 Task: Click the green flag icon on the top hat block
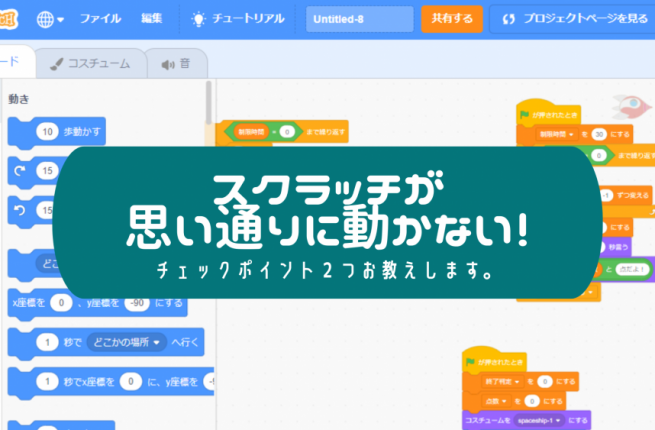click(524, 114)
